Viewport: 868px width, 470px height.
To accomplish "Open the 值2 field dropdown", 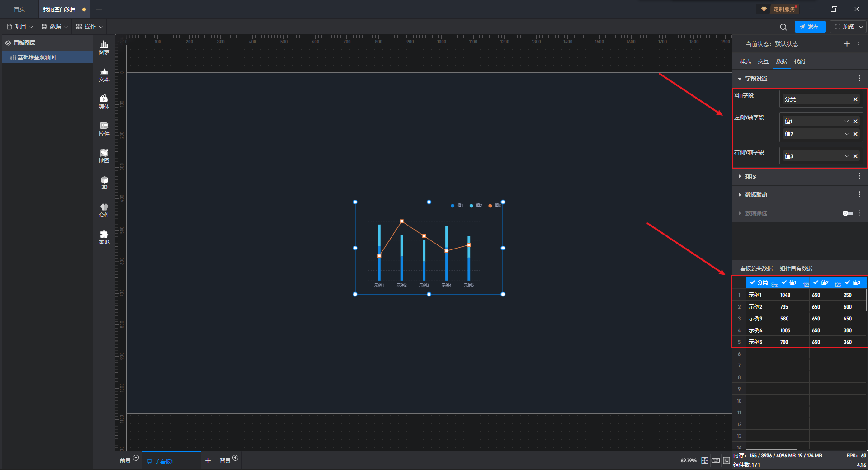I will pyautogui.click(x=847, y=134).
